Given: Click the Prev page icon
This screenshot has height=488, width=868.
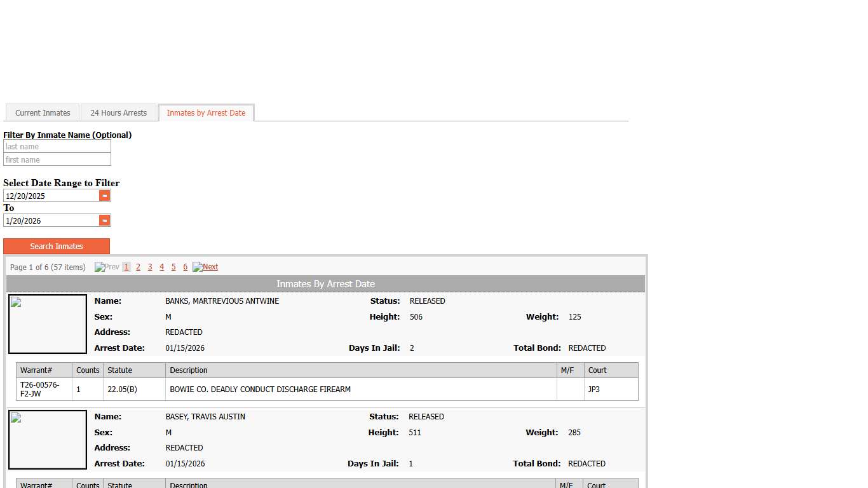Looking at the screenshot, I should [107, 267].
